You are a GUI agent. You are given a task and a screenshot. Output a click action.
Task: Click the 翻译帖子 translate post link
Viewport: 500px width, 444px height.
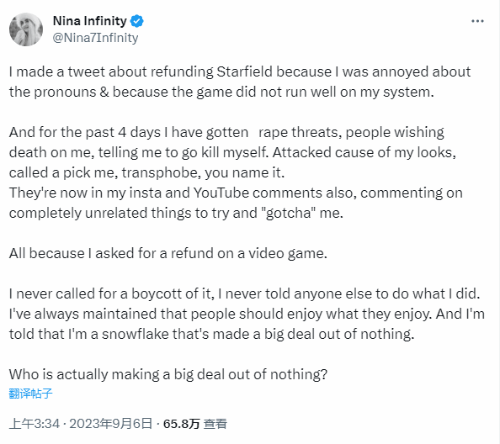31,394
